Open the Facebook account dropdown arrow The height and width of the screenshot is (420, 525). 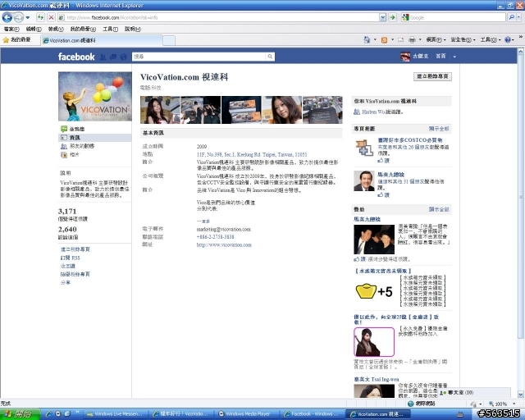454,57
